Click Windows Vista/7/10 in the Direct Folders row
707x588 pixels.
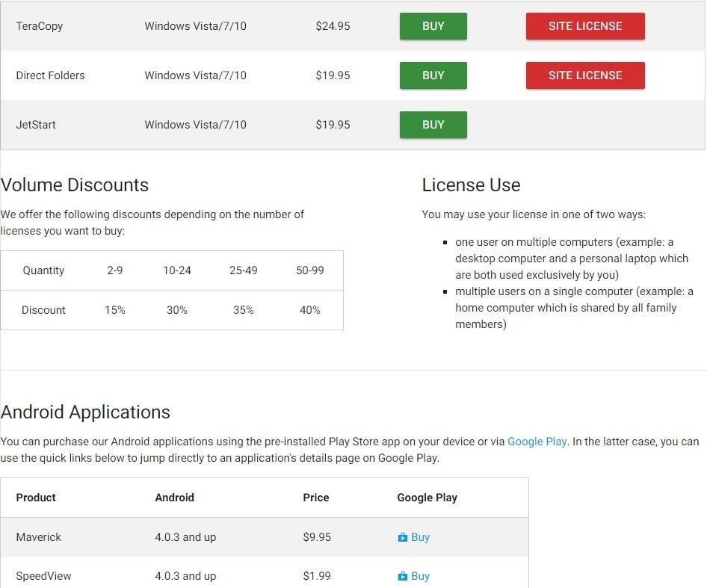(x=195, y=75)
